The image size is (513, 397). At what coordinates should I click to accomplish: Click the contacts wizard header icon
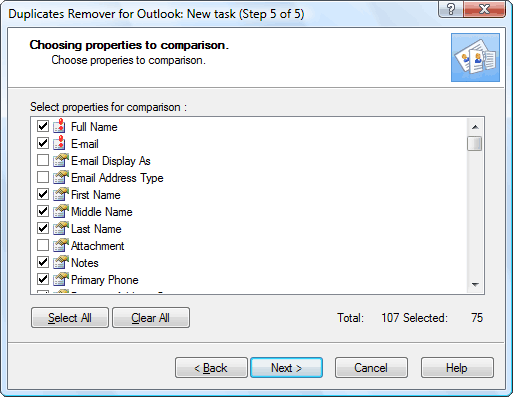(475, 57)
